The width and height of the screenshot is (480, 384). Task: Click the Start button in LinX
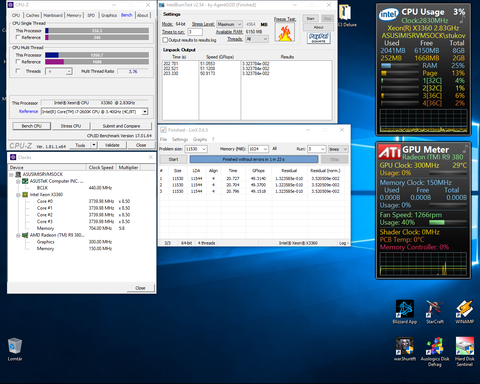[173, 159]
